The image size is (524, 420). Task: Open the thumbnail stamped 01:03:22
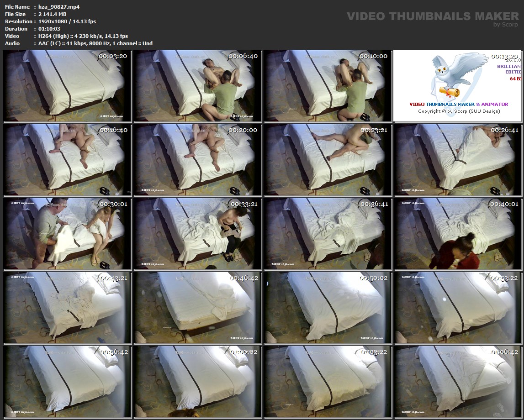328,382
